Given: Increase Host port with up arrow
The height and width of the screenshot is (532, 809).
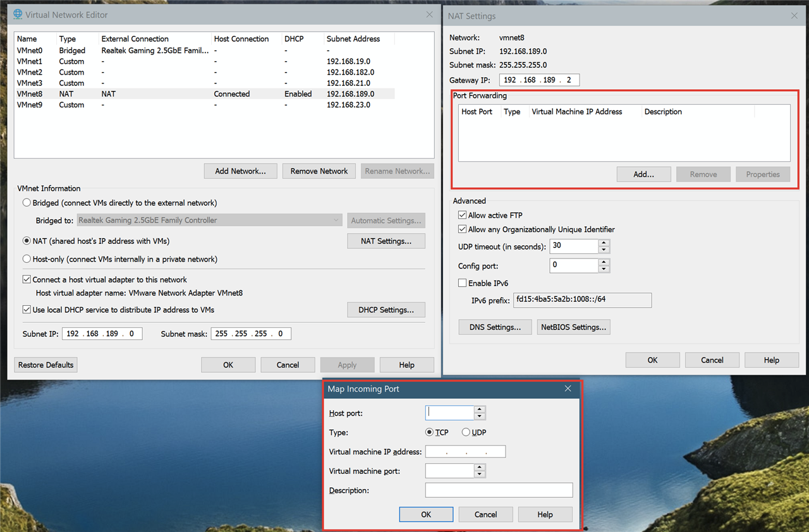Looking at the screenshot, I should tap(480, 409).
